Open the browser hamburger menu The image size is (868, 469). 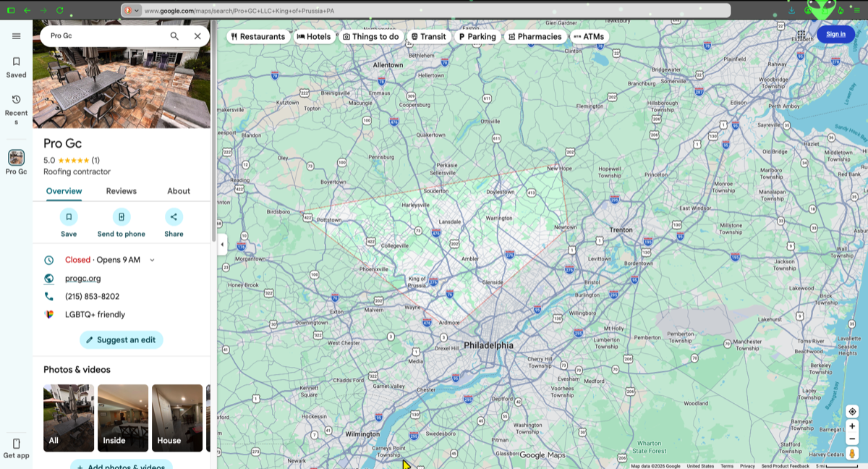[x=857, y=10]
